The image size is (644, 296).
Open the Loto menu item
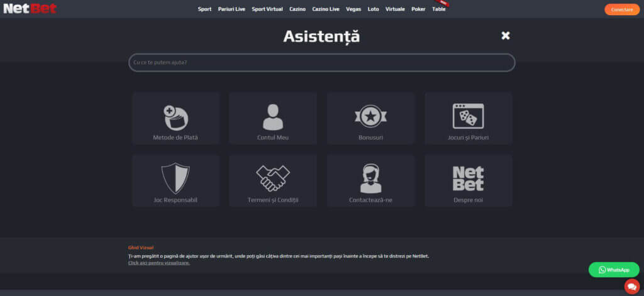[374, 9]
